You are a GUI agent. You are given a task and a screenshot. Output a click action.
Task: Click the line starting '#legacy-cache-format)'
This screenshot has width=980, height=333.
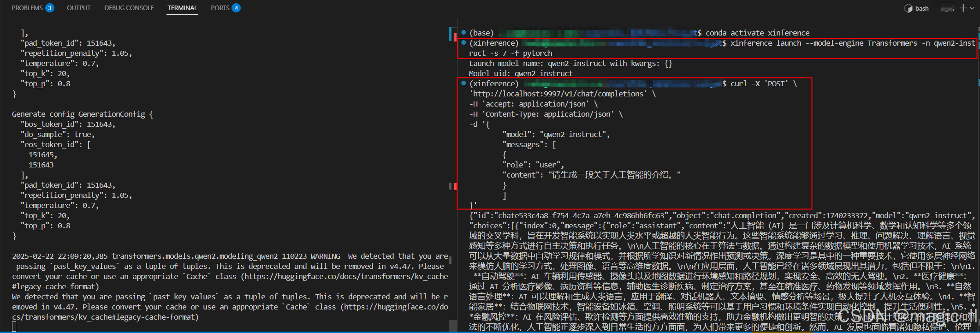tap(55, 286)
